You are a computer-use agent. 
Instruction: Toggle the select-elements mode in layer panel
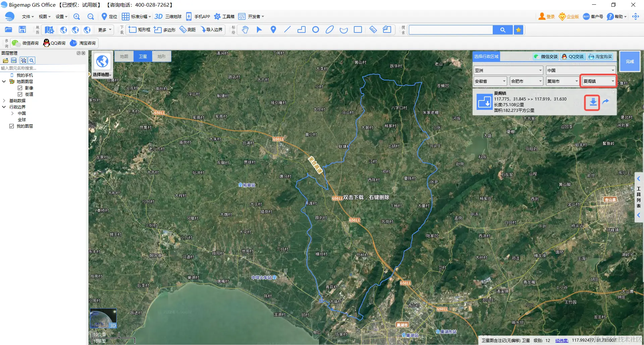click(x=23, y=61)
